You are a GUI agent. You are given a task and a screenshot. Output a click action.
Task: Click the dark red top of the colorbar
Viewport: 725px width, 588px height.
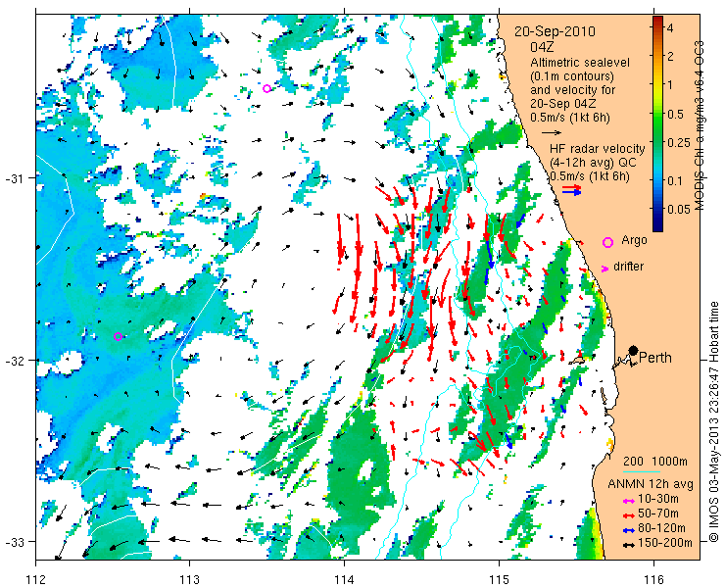(x=657, y=20)
